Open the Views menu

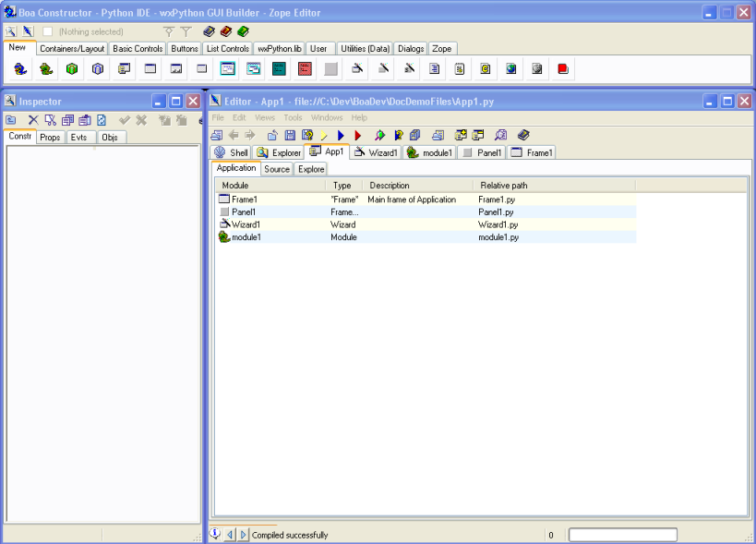(x=264, y=117)
